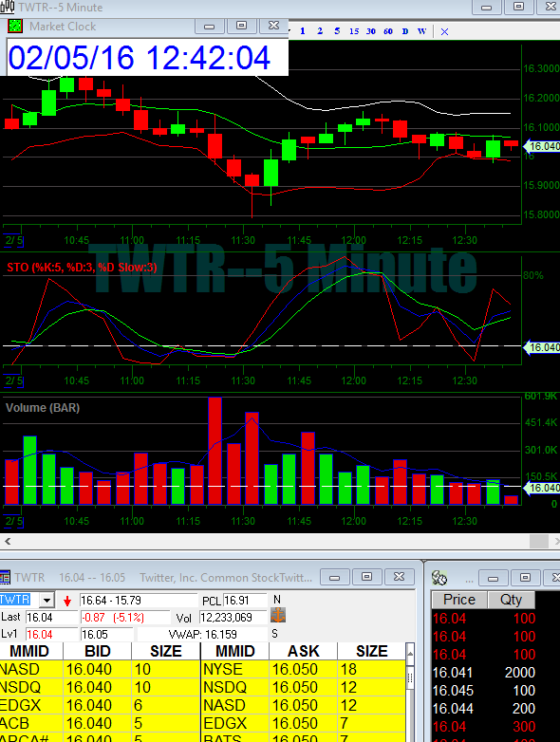This screenshot has width=560, height=742.
Task: Click the blue X icon in timeframe toolbar
Action: tap(444, 31)
